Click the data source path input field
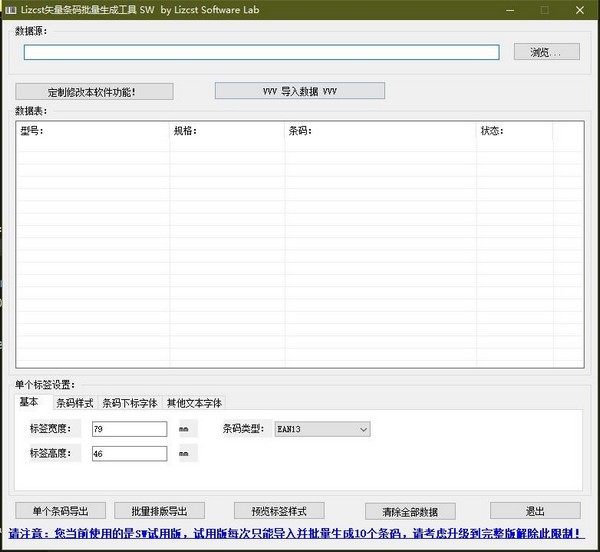The width and height of the screenshot is (600, 552). [261, 52]
